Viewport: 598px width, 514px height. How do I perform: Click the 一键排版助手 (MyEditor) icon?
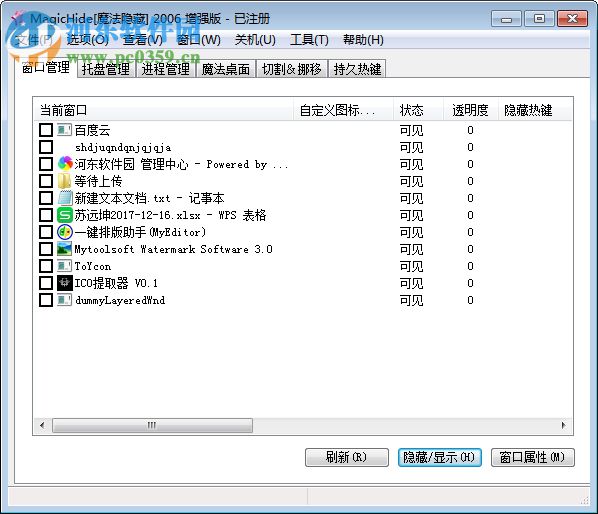[65, 232]
